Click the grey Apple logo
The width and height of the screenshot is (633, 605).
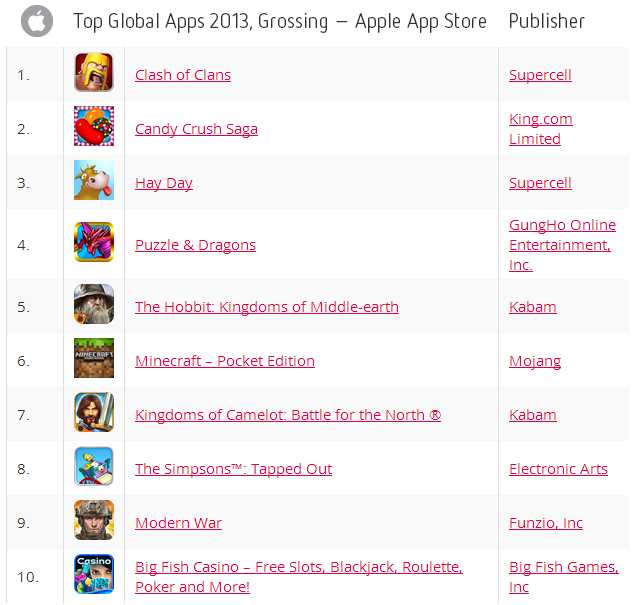37,21
